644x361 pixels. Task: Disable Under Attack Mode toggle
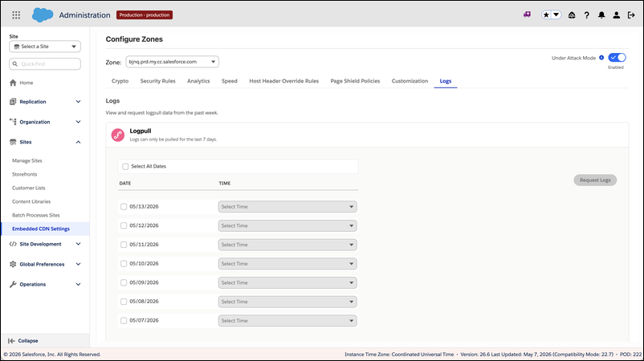point(617,58)
